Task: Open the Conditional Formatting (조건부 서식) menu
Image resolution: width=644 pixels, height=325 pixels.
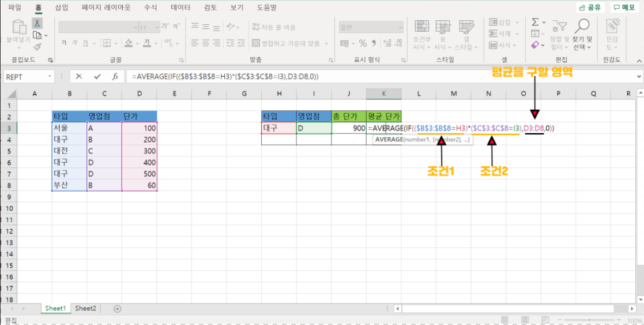Action: pyautogui.click(x=422, y=35)
